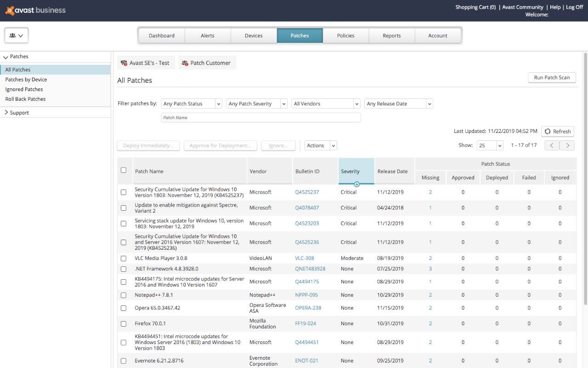The image size is (588, 368).
Task: Open Patches by Device in sidebar
Action: [26, 80]
